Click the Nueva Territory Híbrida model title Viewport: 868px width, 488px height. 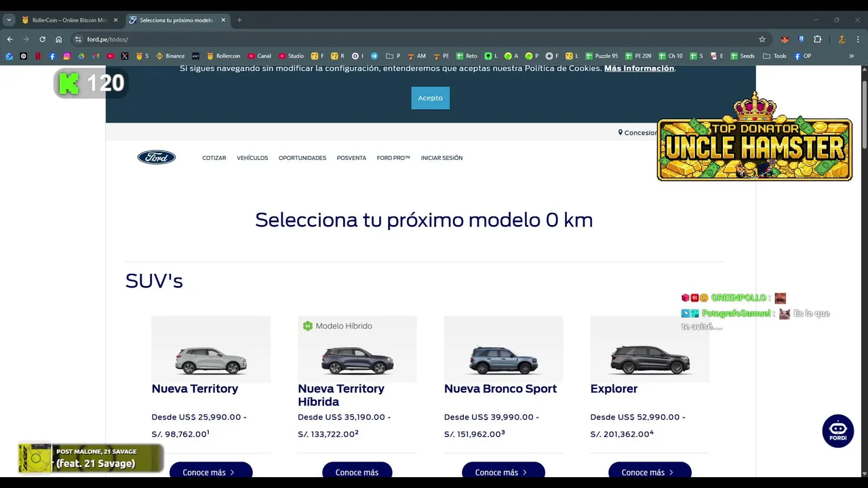point(341,395)
